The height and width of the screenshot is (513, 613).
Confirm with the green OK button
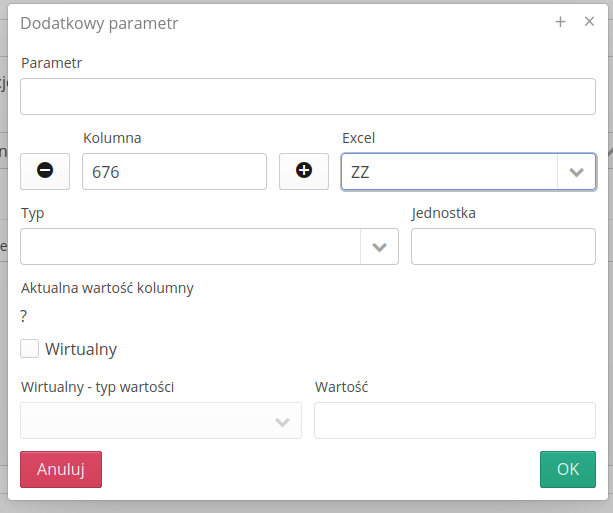coord(567,469)
